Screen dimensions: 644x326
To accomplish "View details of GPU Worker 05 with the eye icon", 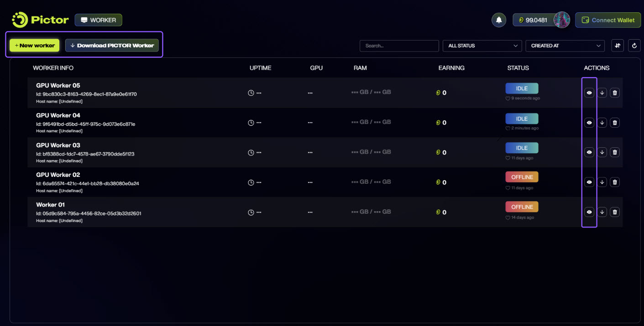I will (589, 93).
